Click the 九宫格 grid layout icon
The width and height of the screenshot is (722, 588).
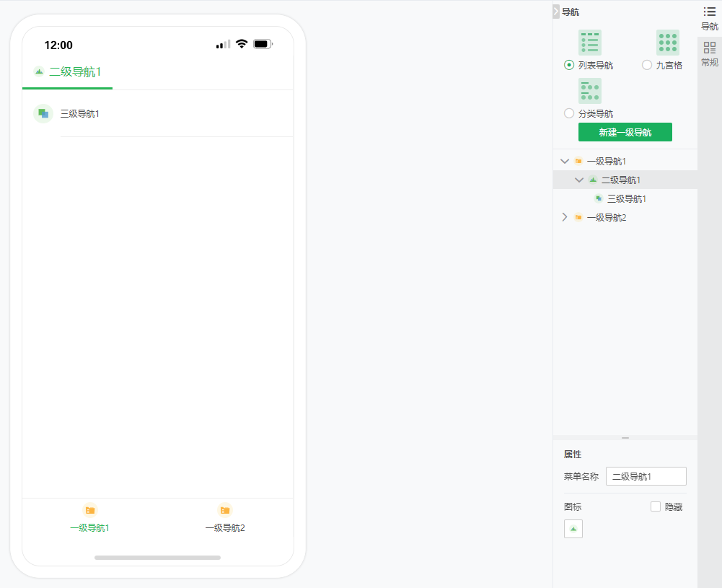tap(667, 42)
